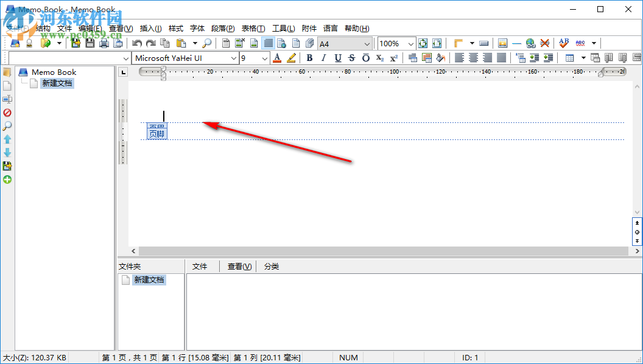The image size is (643, 364).
Task: Open print preview icon
Action: (x=118, y=43)
